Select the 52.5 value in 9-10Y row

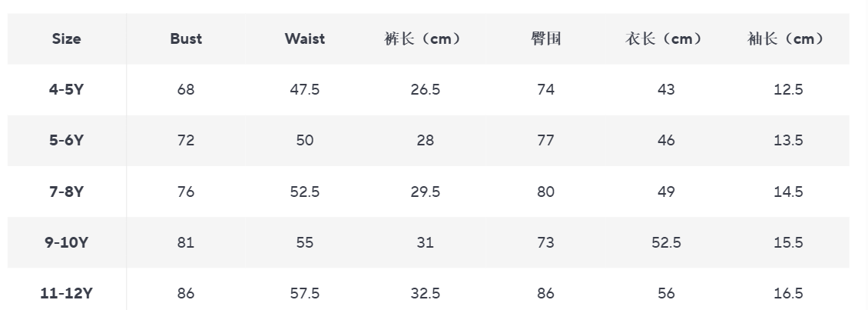click(666, 242)
